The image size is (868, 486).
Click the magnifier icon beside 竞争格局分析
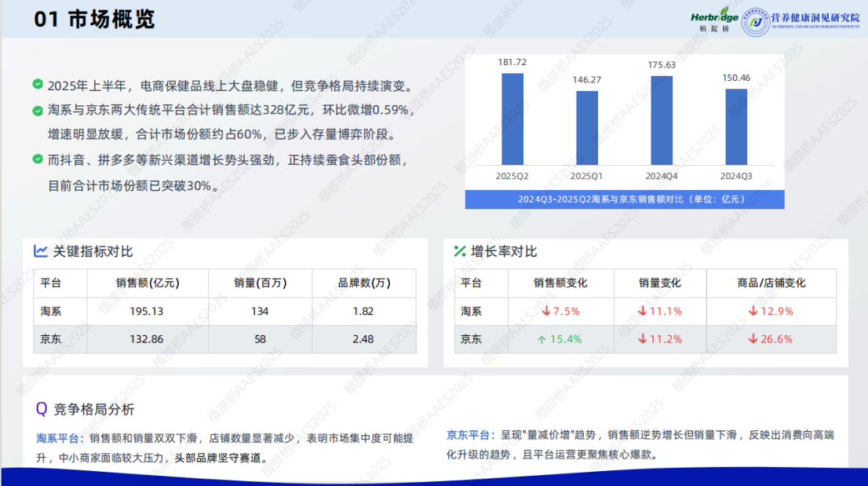point(42,409)
